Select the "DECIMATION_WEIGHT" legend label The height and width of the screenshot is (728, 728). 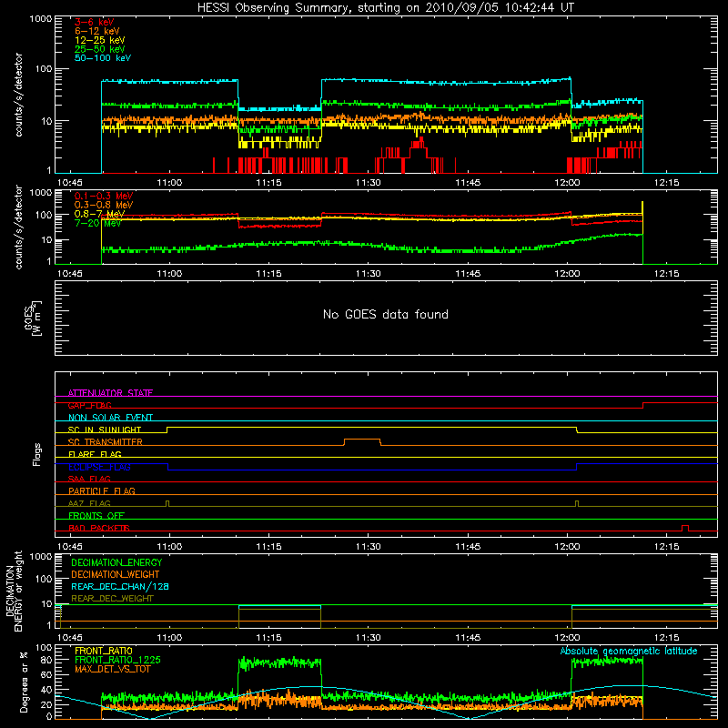point(116,574)
